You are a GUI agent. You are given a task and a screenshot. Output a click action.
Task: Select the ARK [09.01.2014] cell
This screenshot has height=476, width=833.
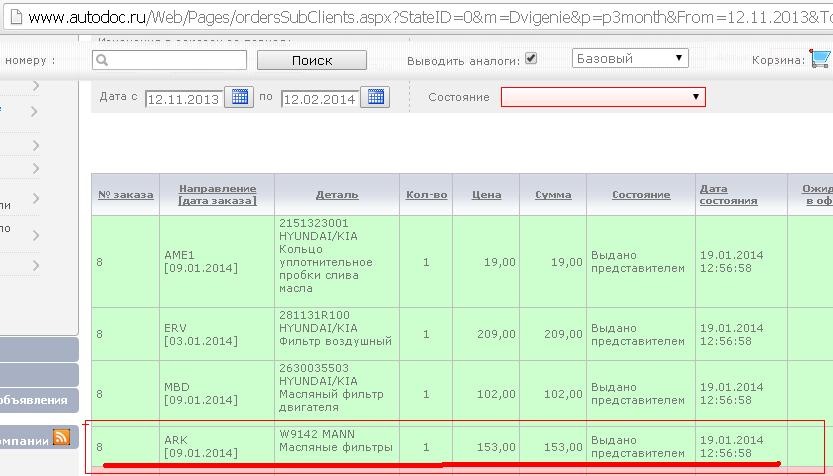coord(217,447)
